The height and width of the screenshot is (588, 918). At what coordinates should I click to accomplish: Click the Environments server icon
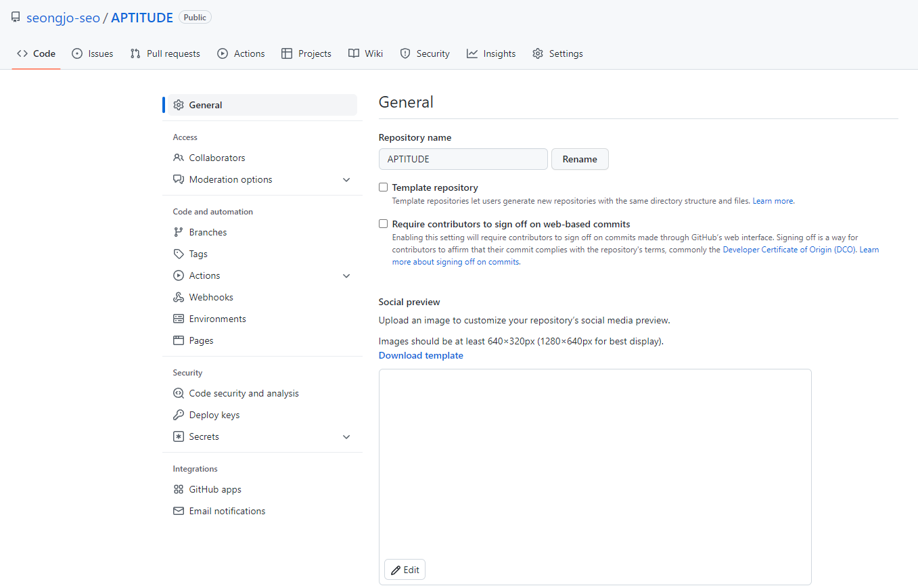179,319
